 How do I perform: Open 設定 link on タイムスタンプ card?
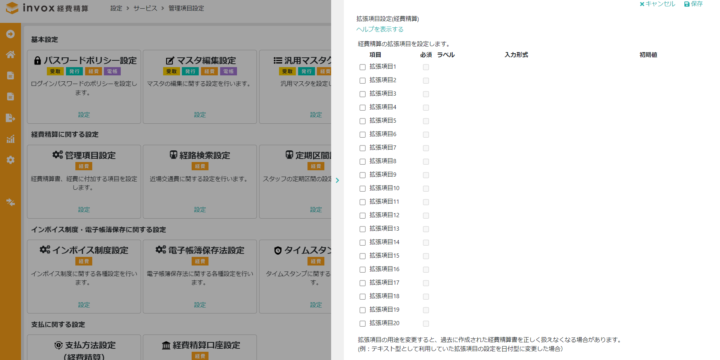pos(316,305)
